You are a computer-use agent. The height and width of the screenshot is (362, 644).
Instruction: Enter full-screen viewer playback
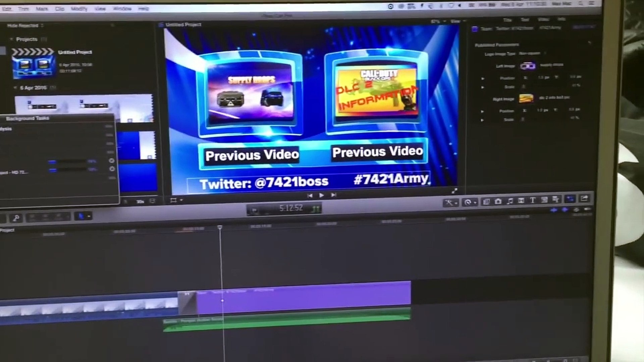454,191
